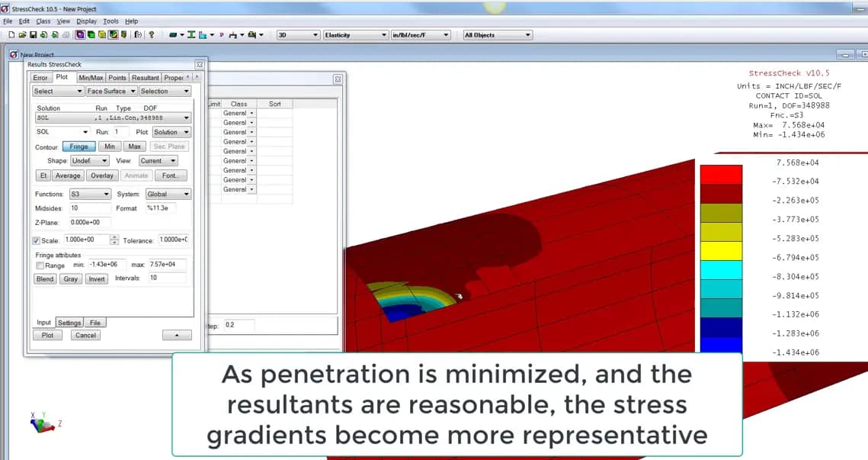Open a new project file
The width and height of the screenshot is (868, 460).
pyautogui.click(x=12, y=34)
